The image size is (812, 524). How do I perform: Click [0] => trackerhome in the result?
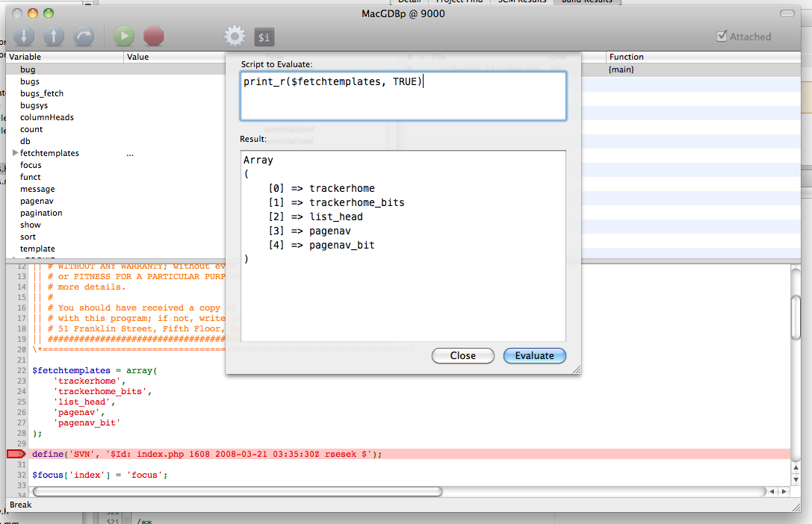tap(322, 188)
